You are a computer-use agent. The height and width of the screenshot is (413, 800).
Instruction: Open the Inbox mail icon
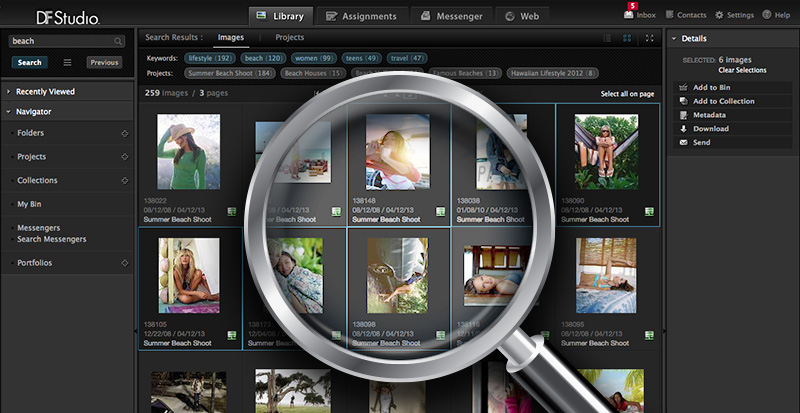click(x=628, y=15)
